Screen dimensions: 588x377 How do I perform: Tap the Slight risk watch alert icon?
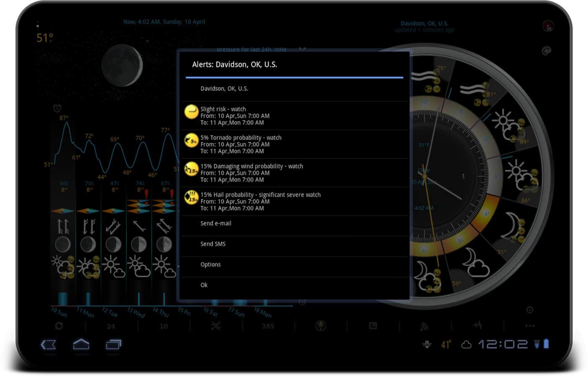[x=191, y=112]
